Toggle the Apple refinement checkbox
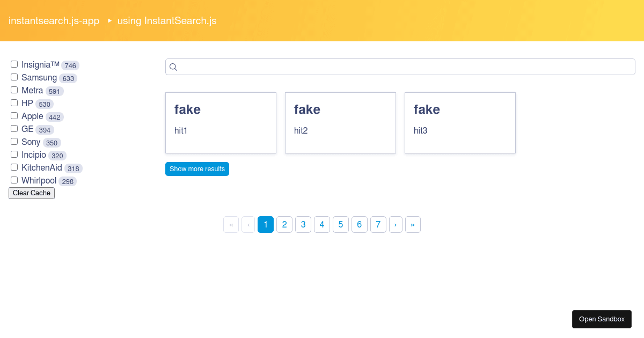Image resolution: width=644 pixels, height=338 pixels. point(14,115)
